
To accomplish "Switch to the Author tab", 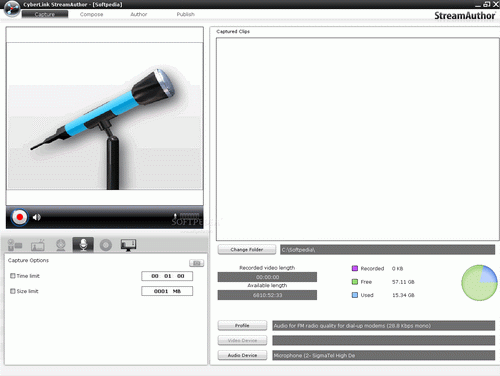I will point(139,14).
